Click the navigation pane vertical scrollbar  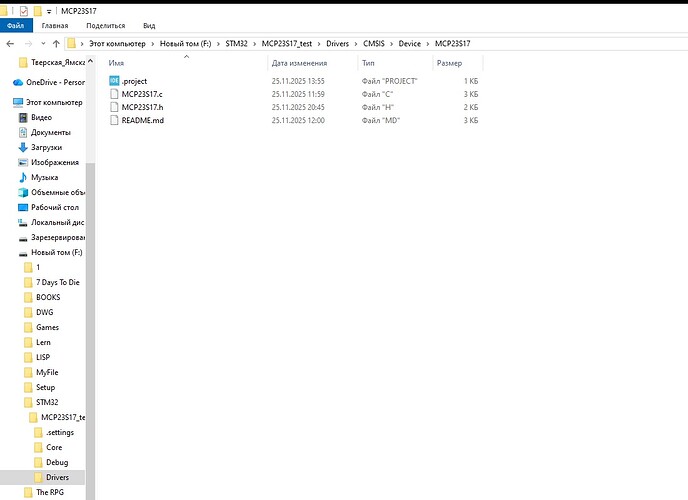[x=90, y=300]
